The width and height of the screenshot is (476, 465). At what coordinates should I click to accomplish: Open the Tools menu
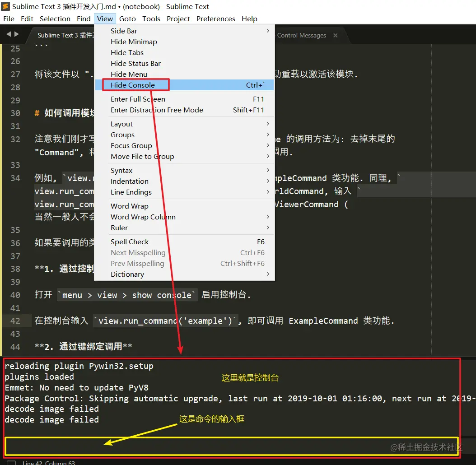[x=151, y=19]
